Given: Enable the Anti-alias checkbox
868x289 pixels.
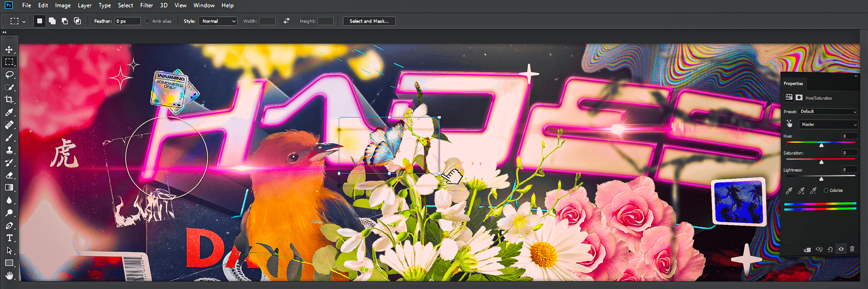Looking at the screenshot, I should click(x=147, y=21).
